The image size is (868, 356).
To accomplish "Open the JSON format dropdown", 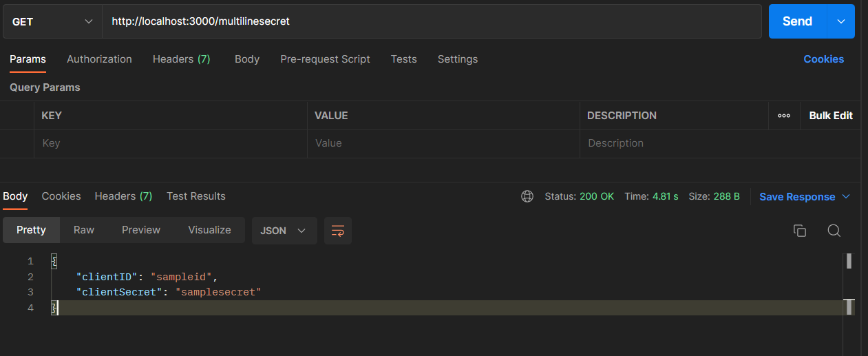I will [284, 231].
